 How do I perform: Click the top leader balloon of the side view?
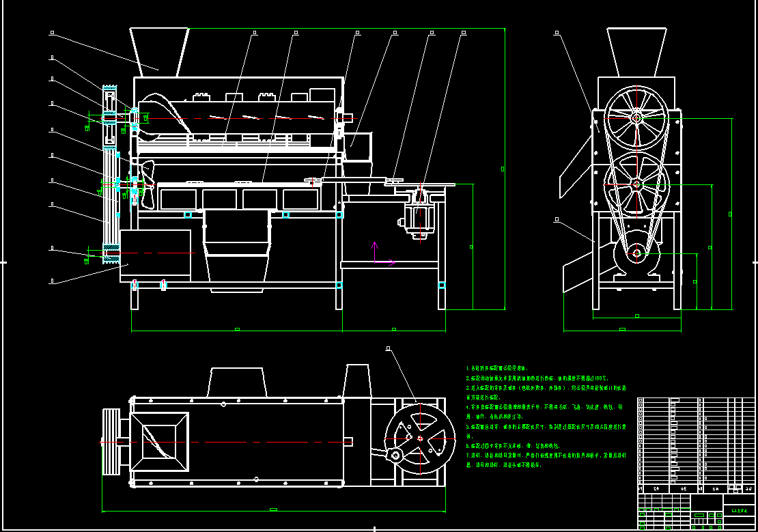(557, 33)
